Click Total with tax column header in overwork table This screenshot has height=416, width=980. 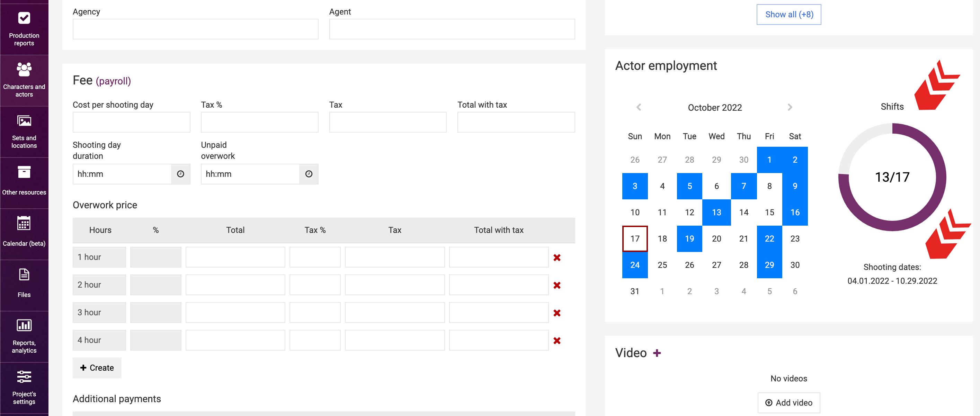coord(499,230)
